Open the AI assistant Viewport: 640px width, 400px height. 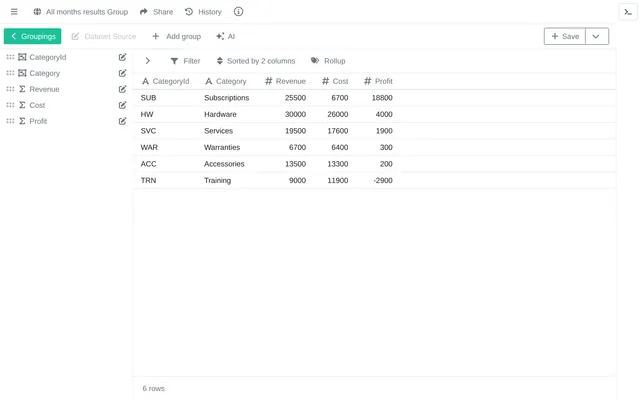coord(226,36)
